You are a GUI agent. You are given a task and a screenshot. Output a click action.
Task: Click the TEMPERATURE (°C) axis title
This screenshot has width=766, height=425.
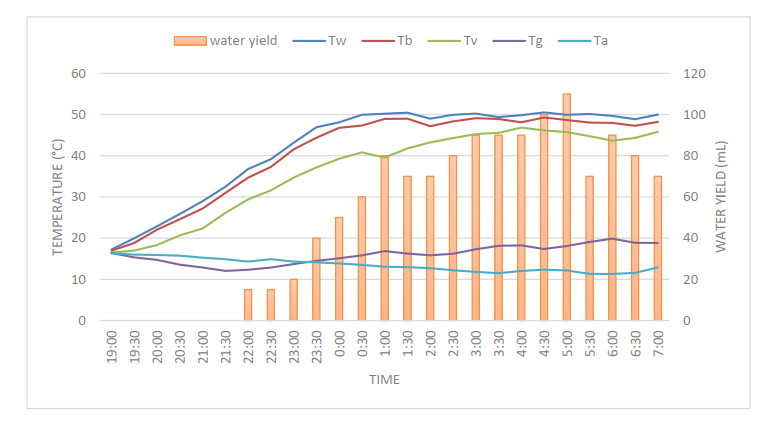point(60,197)
